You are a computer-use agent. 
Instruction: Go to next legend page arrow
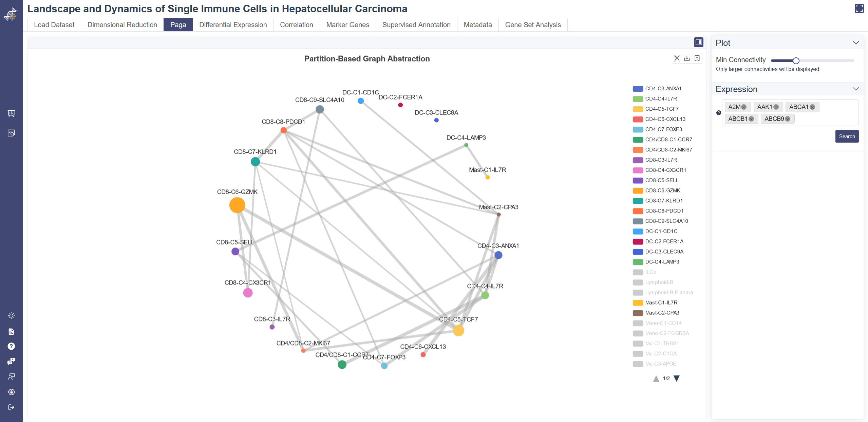(x=677, y=378)
